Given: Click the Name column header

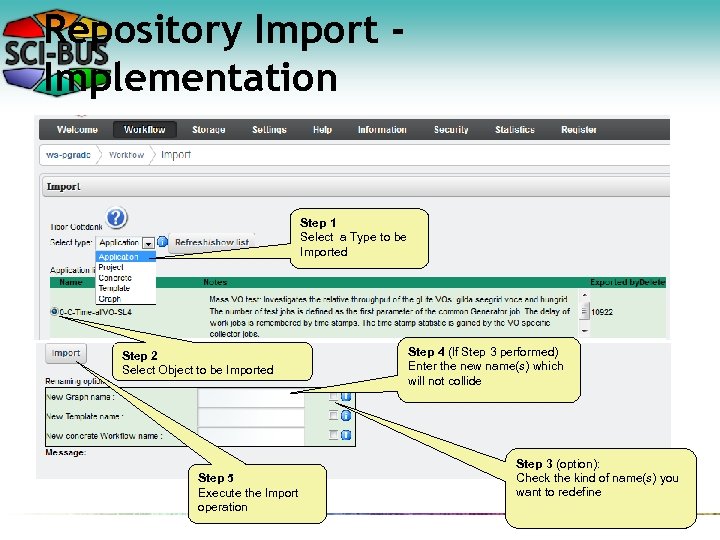Looking at the screenshot, I should click(x=71, y=282).
